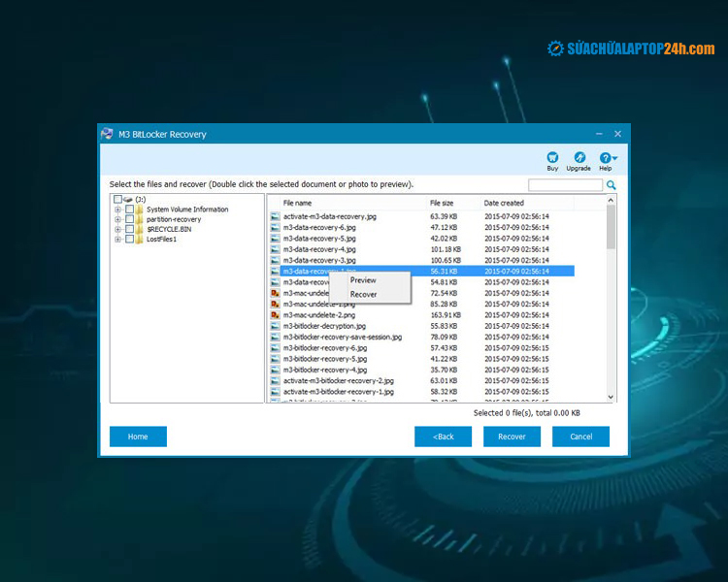Check the $RECYCLE.BIN checkbox
The height and width of the screenshot is (582, 728).
coord(129,229)
